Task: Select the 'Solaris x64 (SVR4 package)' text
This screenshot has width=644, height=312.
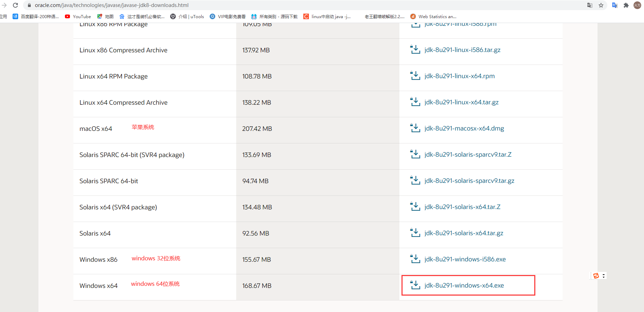Action: pos(118,207)
